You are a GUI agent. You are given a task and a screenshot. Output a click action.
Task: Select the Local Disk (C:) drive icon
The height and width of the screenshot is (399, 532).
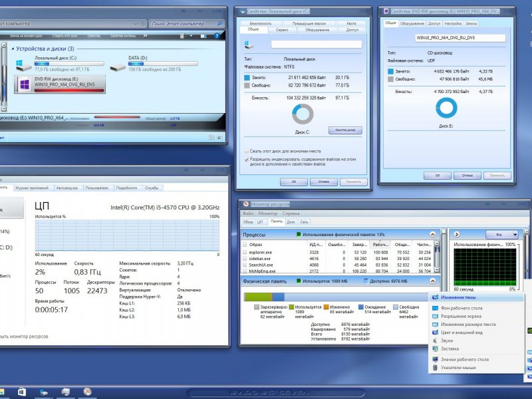(23, 64)
